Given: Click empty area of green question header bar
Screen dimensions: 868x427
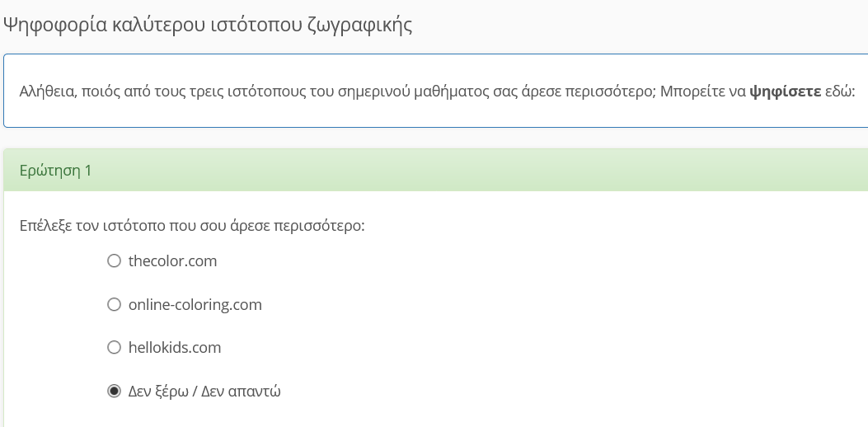Looking at the screenshot, I should [495, 171].
